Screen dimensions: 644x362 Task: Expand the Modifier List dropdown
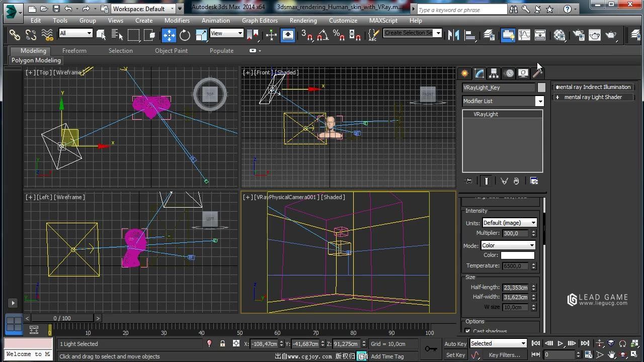click(503, 101)
